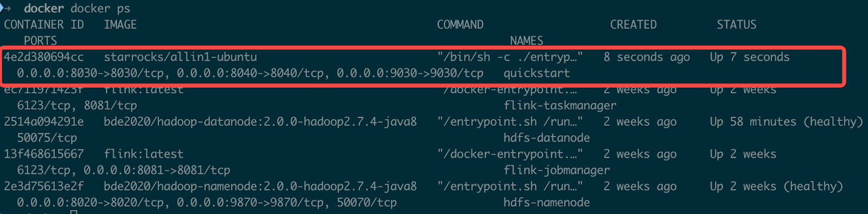
Task: Click the STATUS column header
Action: click(736, 24)
